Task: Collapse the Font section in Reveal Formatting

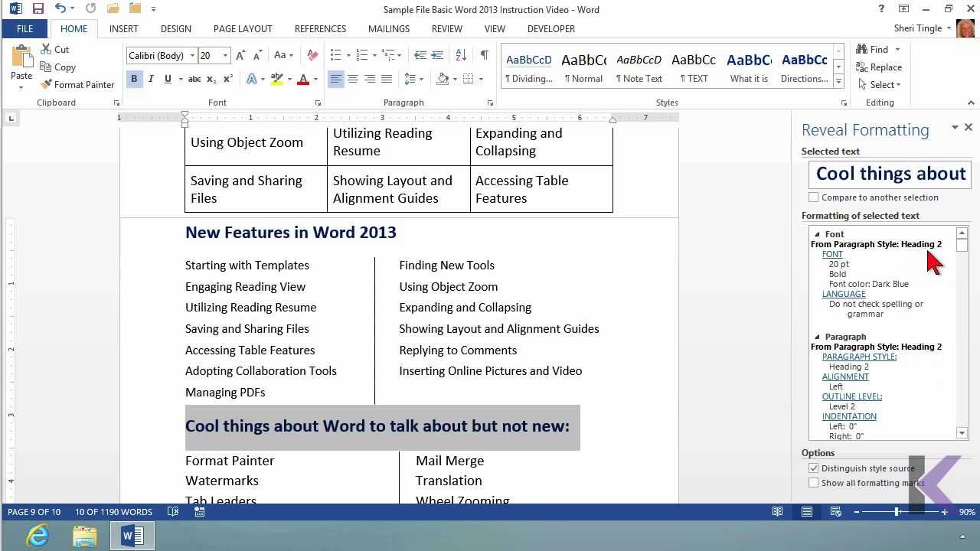Action: (x=817, y=234)
